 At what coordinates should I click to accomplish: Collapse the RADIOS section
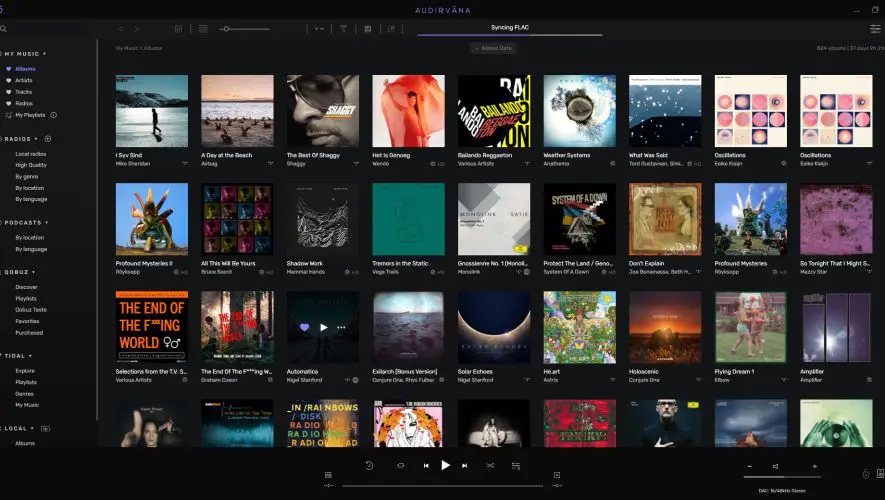pos(36,139)
